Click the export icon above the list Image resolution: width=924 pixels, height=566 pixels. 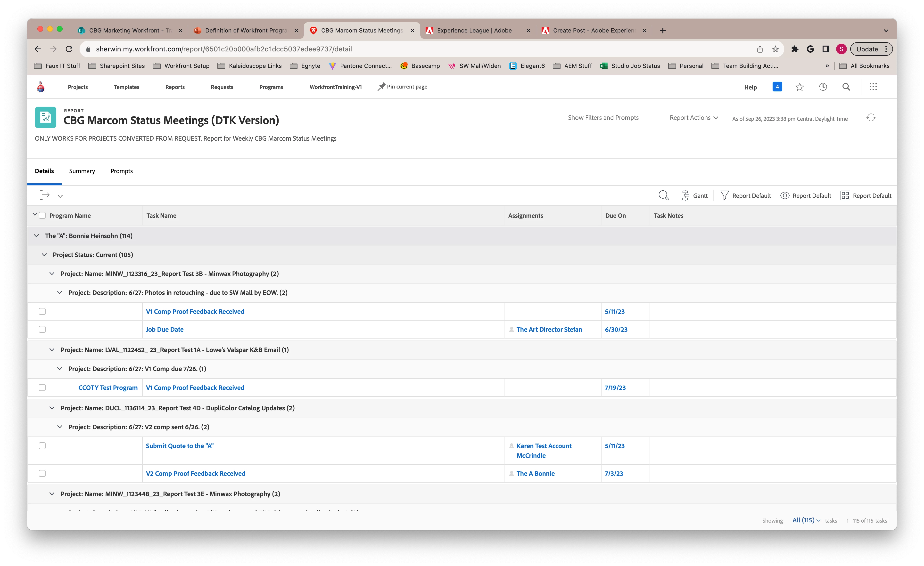(x=45, y=195)
